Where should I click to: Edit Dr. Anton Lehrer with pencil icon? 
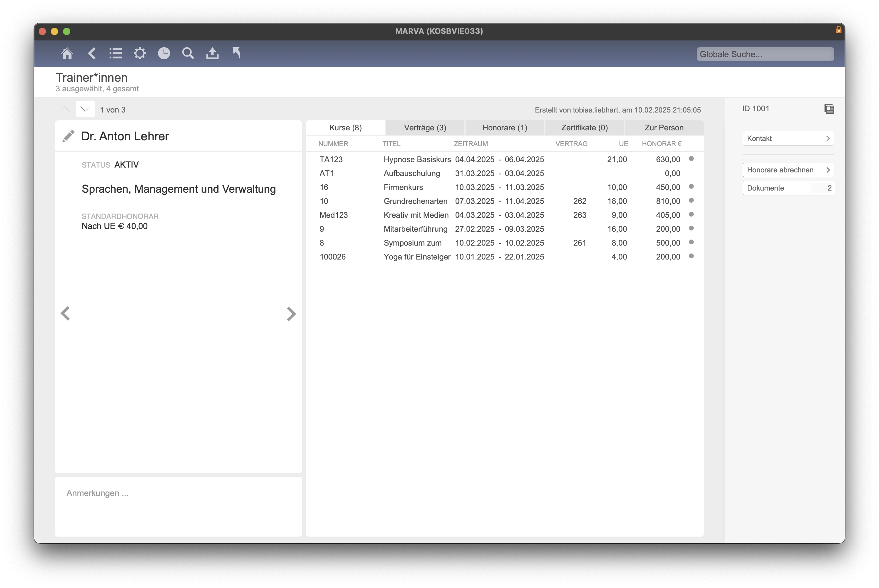[x=68, y=136]
